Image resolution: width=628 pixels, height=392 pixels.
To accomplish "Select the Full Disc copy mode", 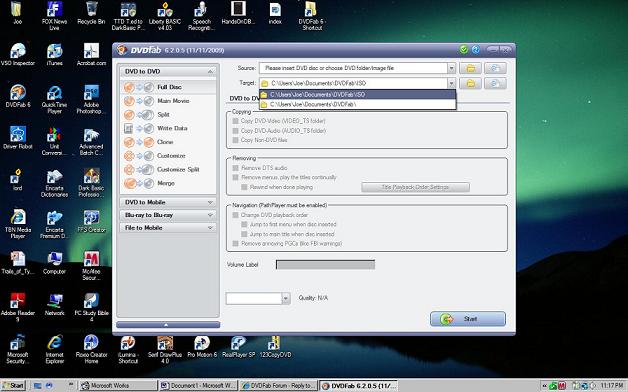I will tap(168, 87).
